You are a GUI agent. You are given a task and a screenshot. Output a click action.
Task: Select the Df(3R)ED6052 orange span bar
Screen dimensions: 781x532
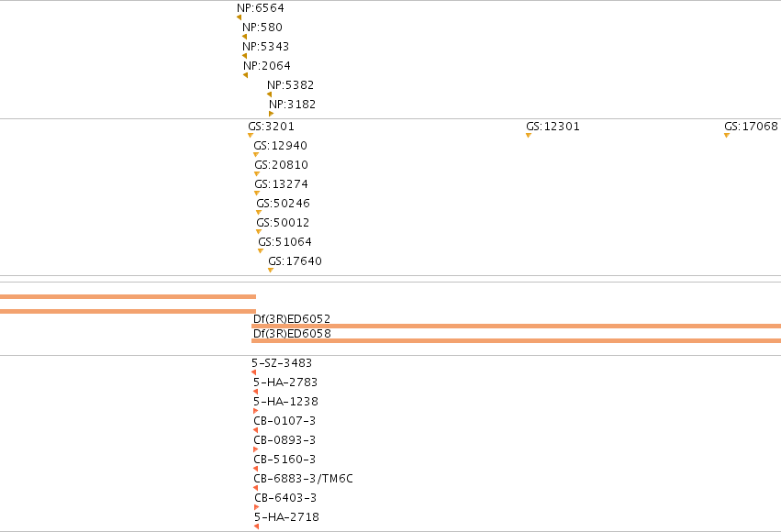517,327
